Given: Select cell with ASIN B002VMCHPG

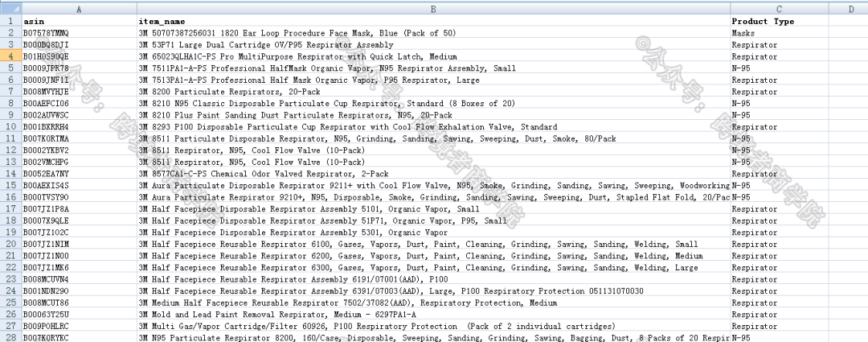Looking at the screenshot, I should tap(80, 162).
